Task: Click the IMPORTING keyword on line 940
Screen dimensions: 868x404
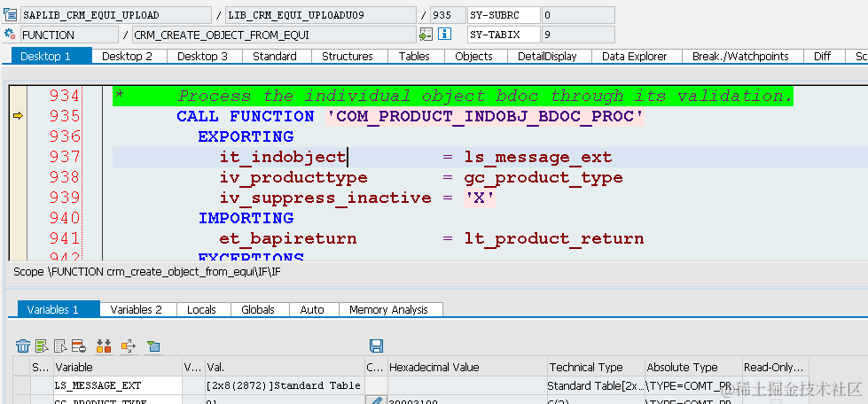Action: [x=246, y=218]
